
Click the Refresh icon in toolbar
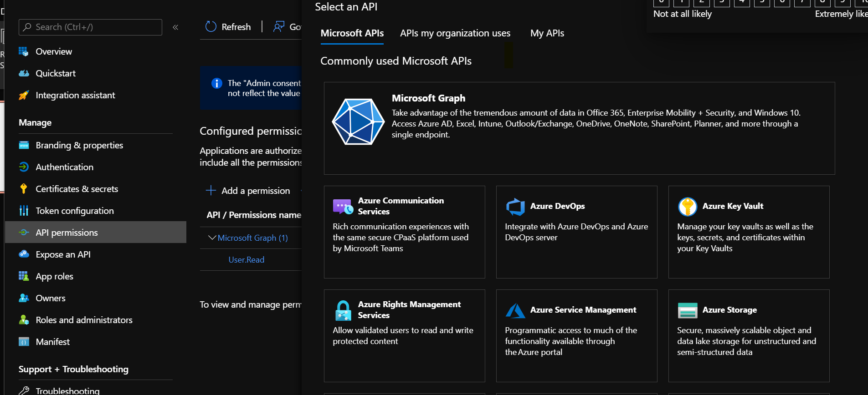click(x=211, y=27)
